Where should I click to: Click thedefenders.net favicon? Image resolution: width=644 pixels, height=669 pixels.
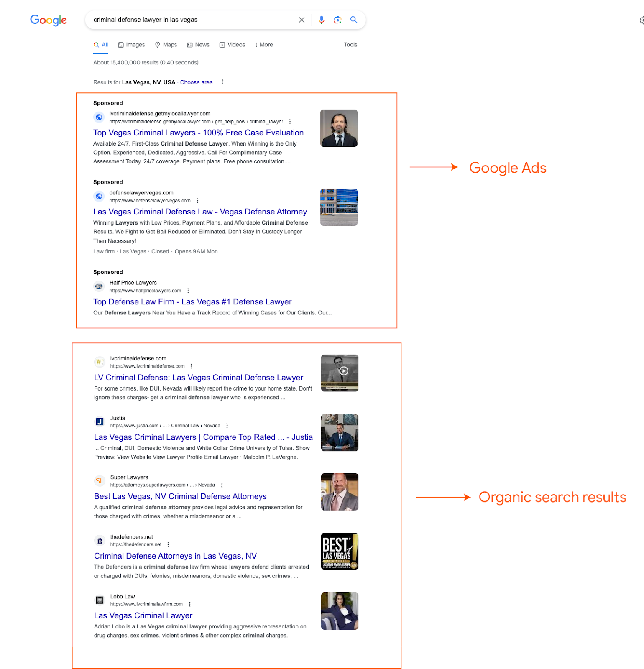[100, 540]
